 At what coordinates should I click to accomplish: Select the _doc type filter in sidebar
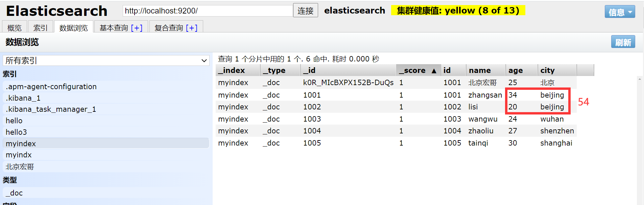[106, 193]
